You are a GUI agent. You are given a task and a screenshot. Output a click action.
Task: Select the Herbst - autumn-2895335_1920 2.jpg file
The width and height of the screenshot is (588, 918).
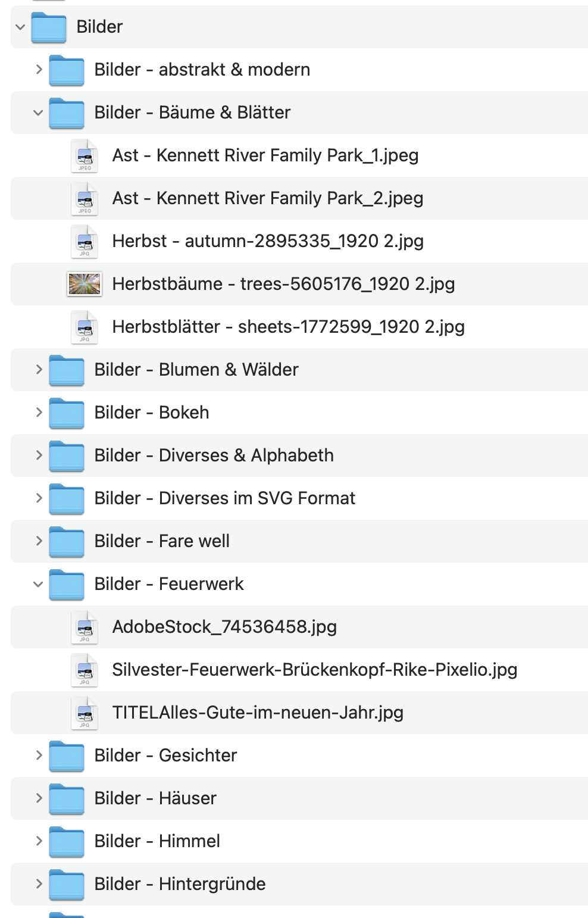(x=268, y=241)
